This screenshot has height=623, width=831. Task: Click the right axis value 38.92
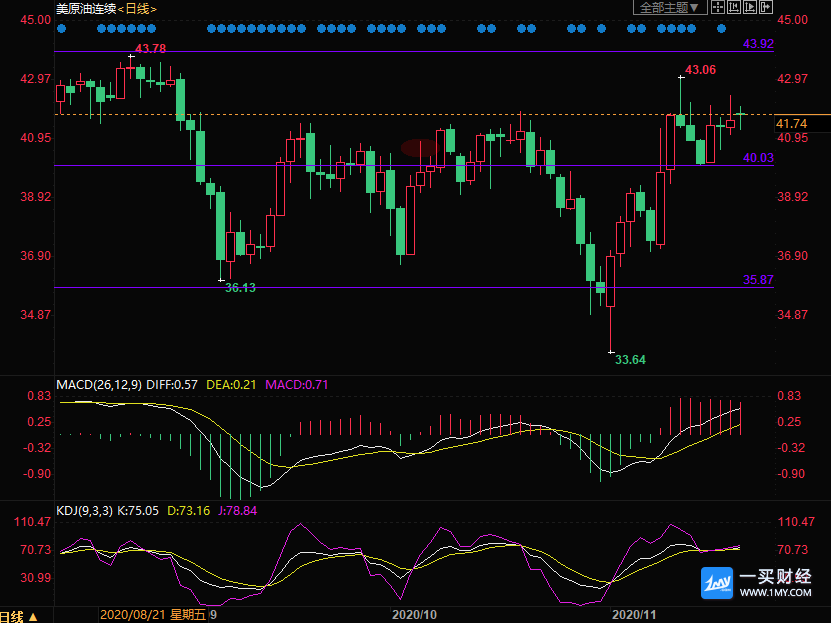tap(792, 197)
